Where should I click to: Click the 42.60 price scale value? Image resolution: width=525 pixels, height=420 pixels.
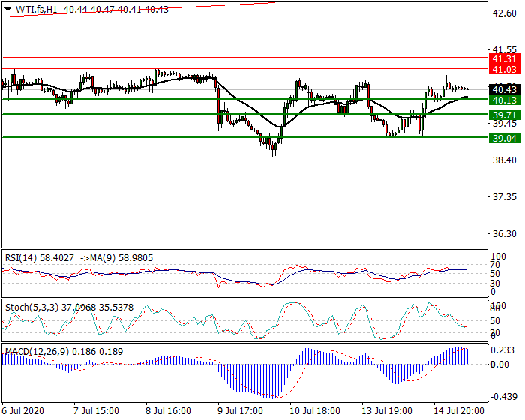click(504, 13)
